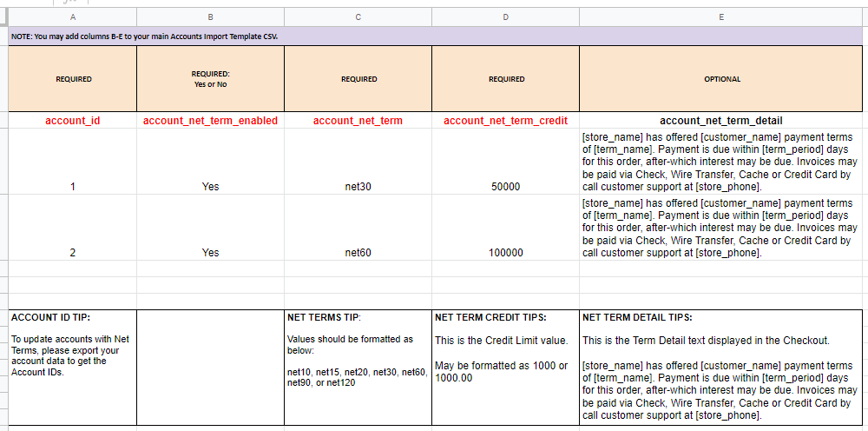Click the purple NOTE row about Accounts Import Template
Image resolution: width=868 pixels, height=431 pixels.
(436, 36)
